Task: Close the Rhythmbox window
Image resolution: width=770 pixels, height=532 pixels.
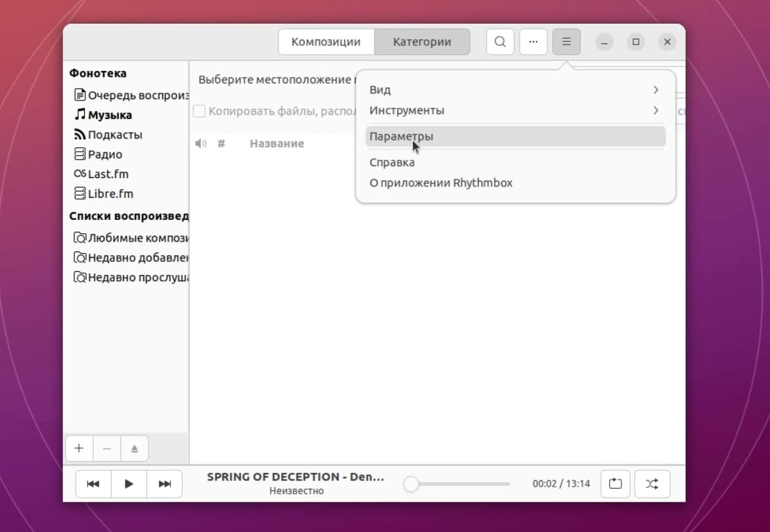Action: (668, 42)
